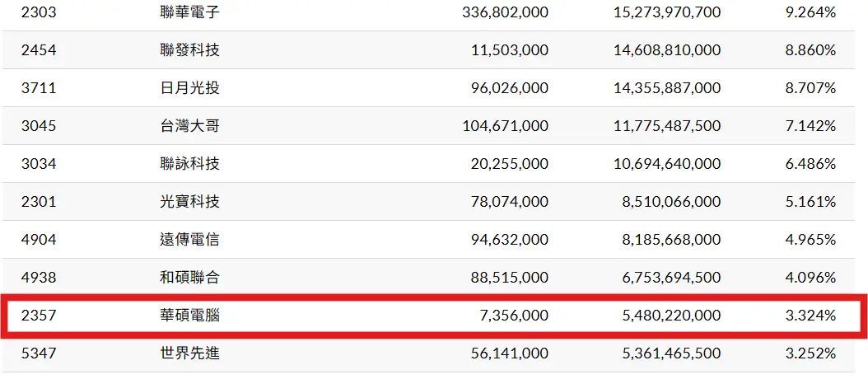Select the 世界先進 stock name
868x379 pixels.
click(190, 353)
